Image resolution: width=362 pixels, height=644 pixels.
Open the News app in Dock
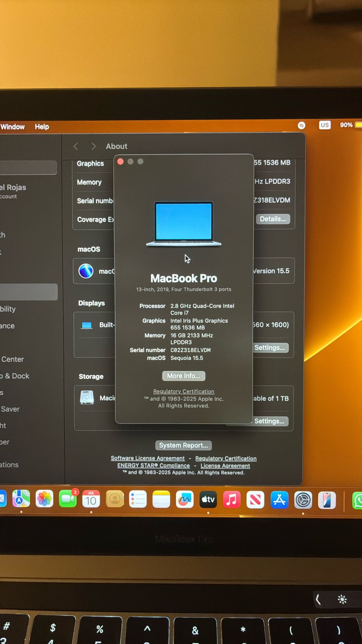pos(255,500)
